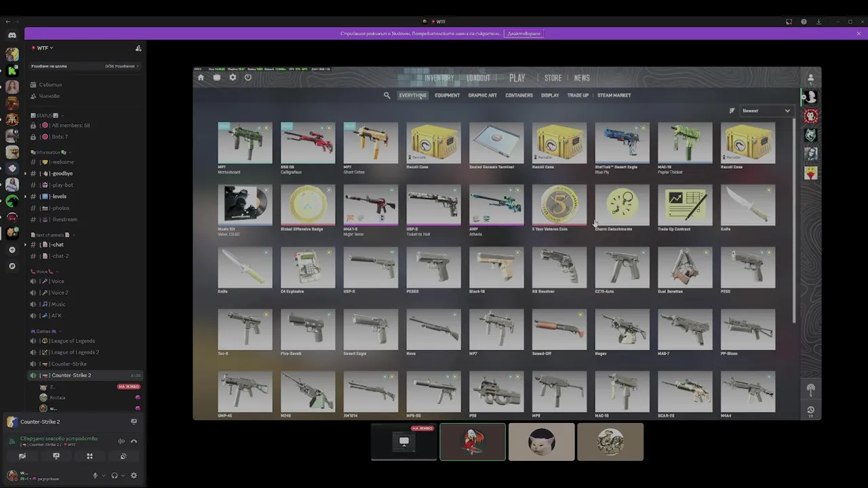Open Discord user settings gear
The height and width of the screenshot is (488, 868).
(x=134, y=476)
